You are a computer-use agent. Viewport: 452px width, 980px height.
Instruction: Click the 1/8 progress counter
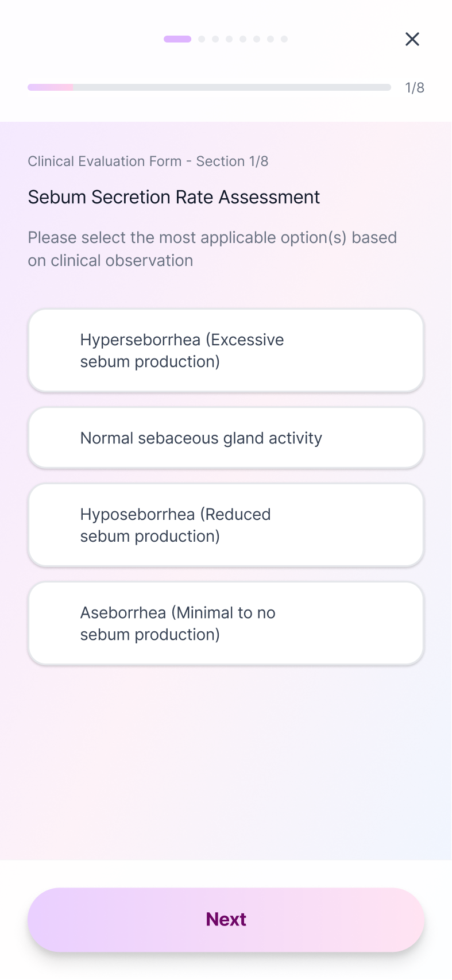click(x=415, y=88)
